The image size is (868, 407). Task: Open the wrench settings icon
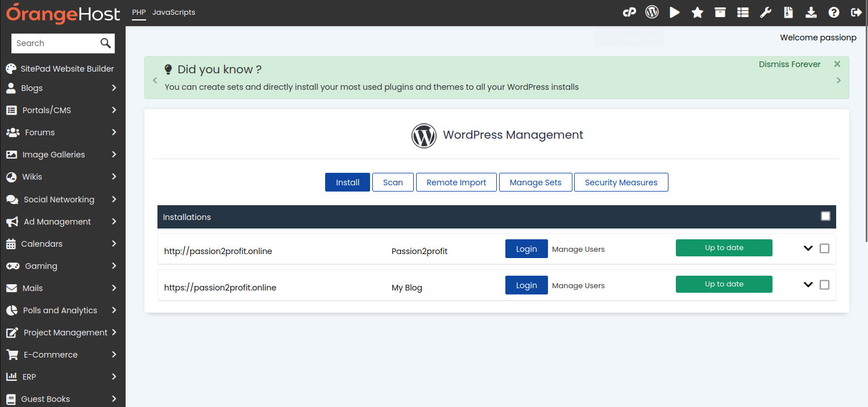click(766, 13)
